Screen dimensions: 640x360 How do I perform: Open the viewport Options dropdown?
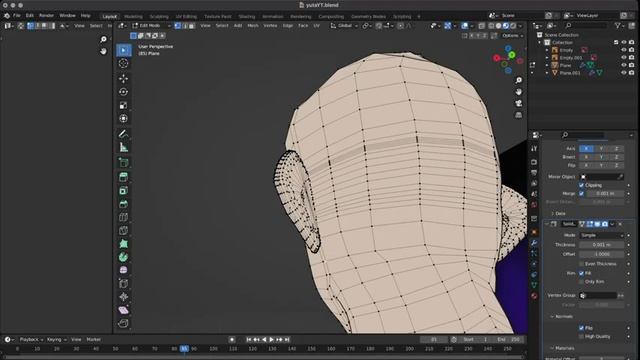coord(512,36)
